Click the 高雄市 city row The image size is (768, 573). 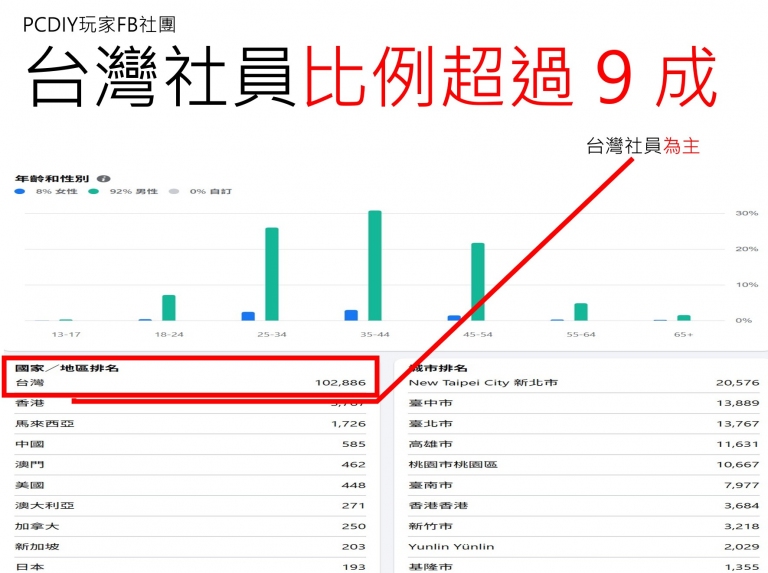point(583,444)
